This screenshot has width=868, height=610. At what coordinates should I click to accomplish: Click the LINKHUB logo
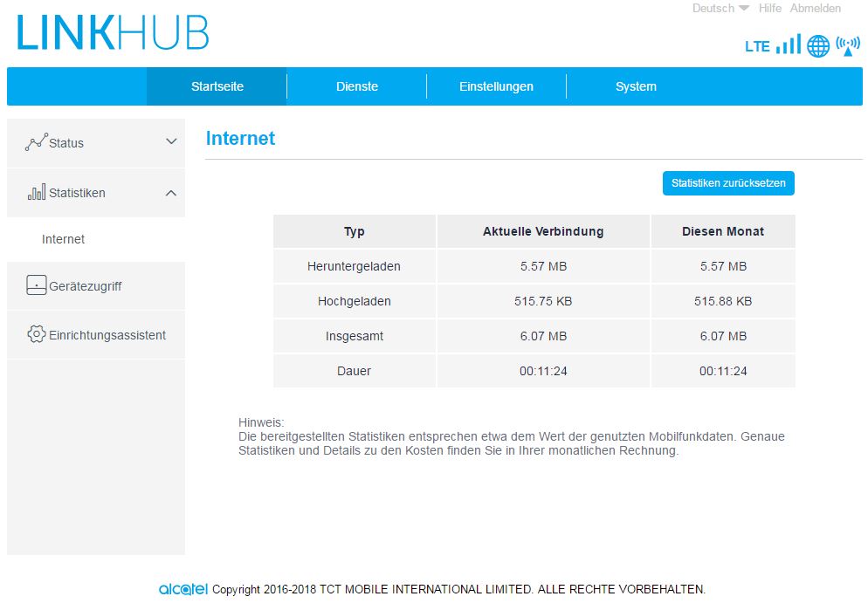coord(113,33)
